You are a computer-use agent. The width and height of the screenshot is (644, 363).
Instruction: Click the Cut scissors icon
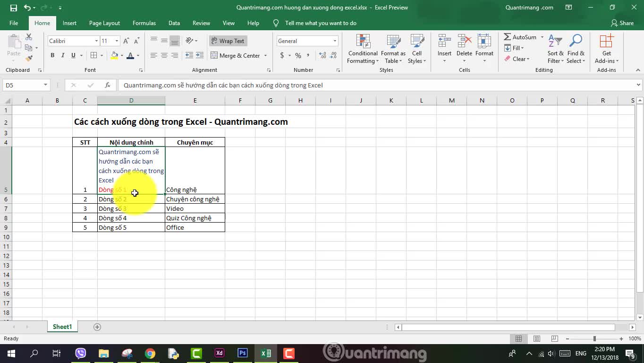coord(29,37)
